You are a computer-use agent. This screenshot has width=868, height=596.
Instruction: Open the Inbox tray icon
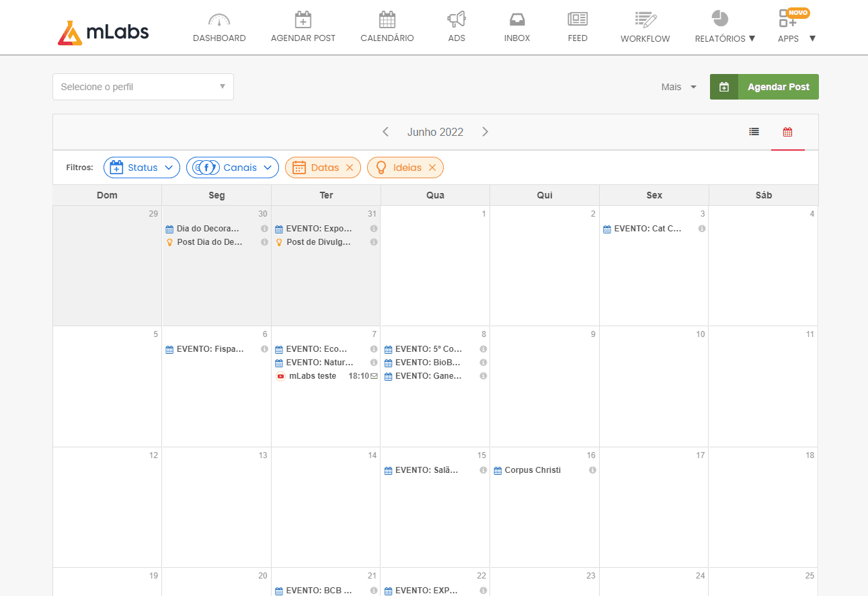coord(517,20)
